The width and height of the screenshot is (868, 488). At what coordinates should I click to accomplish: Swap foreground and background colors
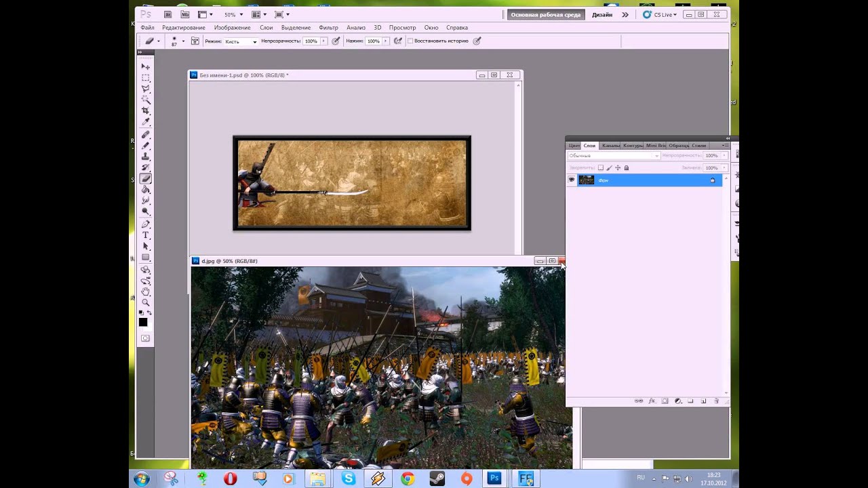(x=149, y=313)
